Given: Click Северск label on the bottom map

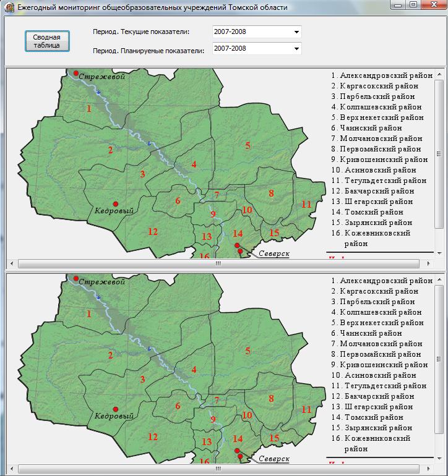Looking at the screenshot, I should [274, 459].
